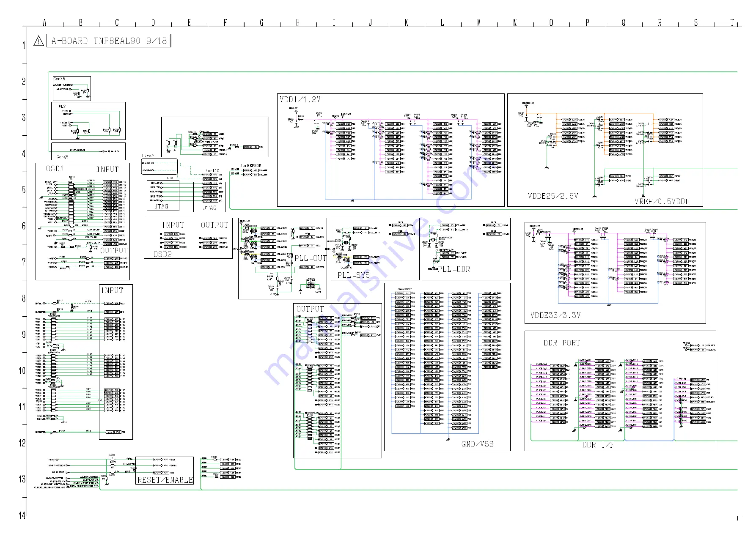Screen dimensions: 756x534
Task: Select the 'PLL-OUT' label
Action: [311, 258]
